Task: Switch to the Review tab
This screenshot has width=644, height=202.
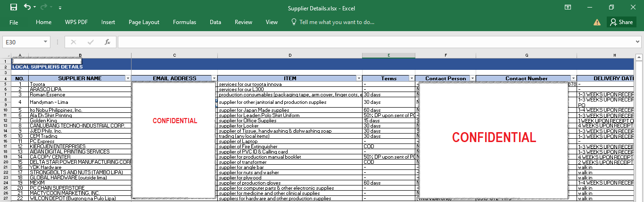Action: (x=243, y=22)
